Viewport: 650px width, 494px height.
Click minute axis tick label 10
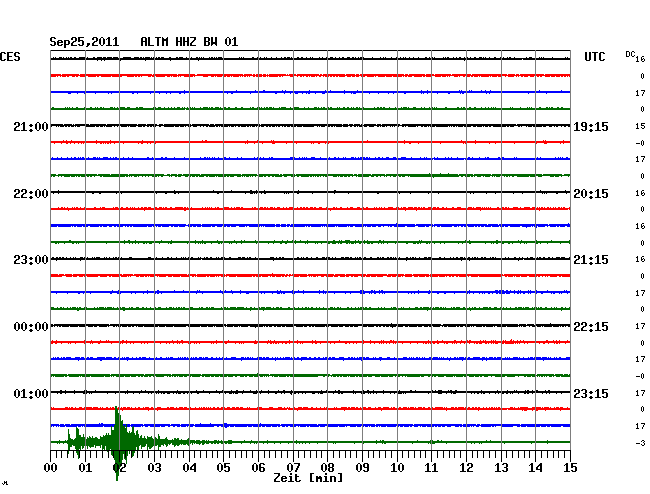pyautogui.click(x=397, y=468)
